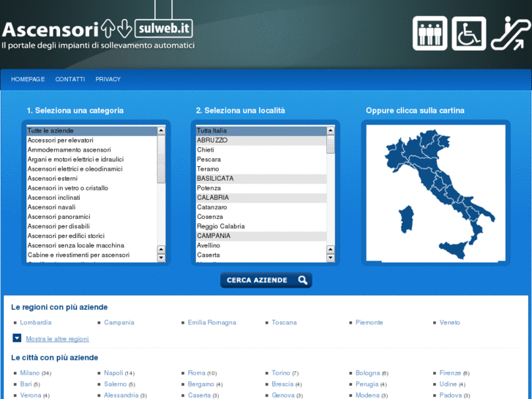Open the HOMEPAGE menu item
This screenshot has width=532, height=399.
(x=28, y=79)
